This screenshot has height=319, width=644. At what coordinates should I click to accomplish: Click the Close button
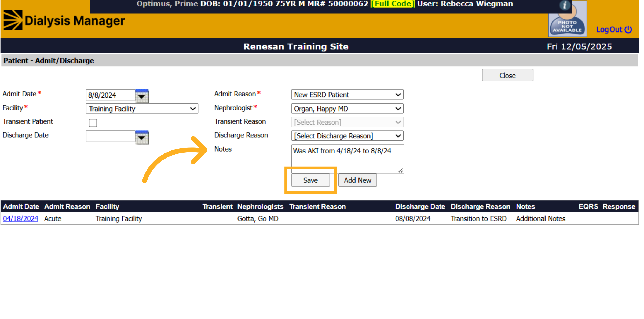pos(507,75)
